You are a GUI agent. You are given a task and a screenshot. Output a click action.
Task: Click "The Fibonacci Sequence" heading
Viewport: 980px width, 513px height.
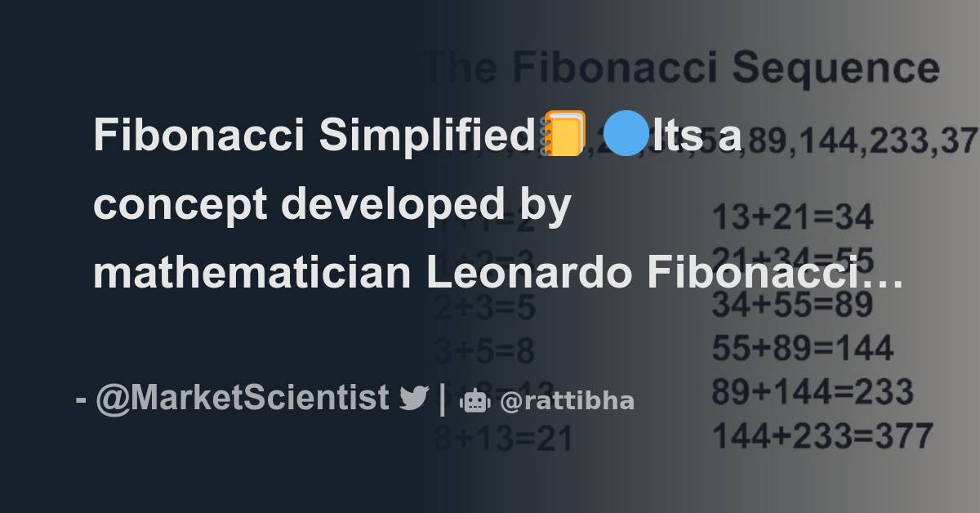[x=683, y=69]
